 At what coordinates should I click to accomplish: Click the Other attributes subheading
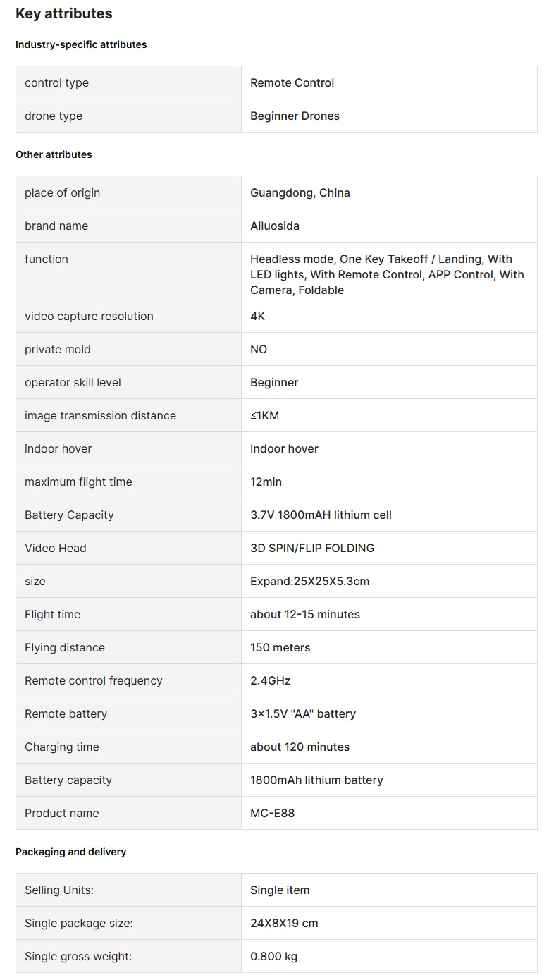click(x=54, y=154)
